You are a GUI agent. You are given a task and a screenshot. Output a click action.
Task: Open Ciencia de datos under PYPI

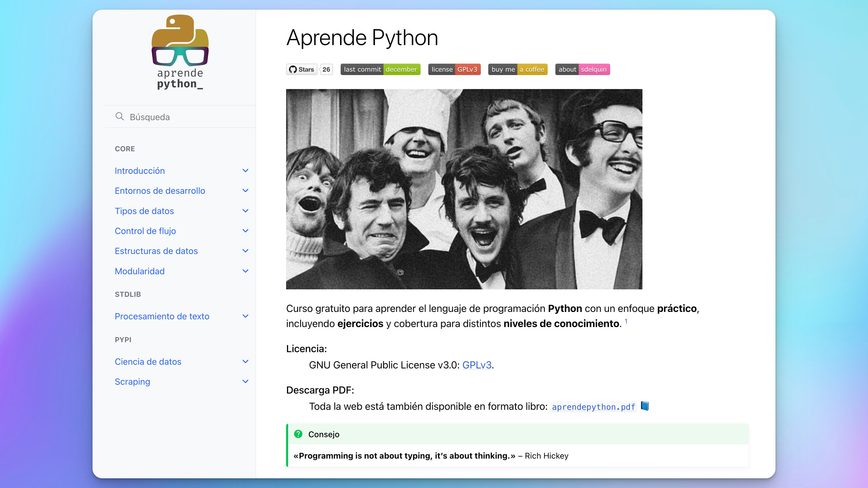(x=148, y=361)
